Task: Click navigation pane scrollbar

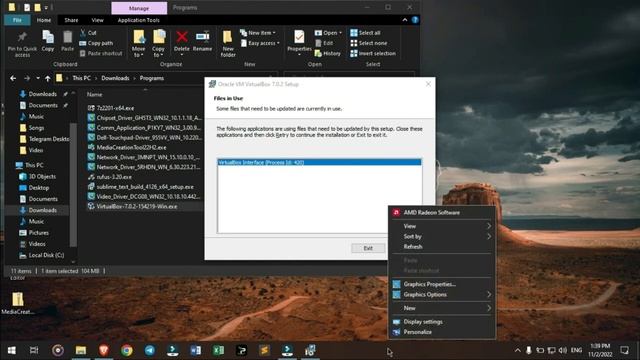Action: tap(73, 184)
